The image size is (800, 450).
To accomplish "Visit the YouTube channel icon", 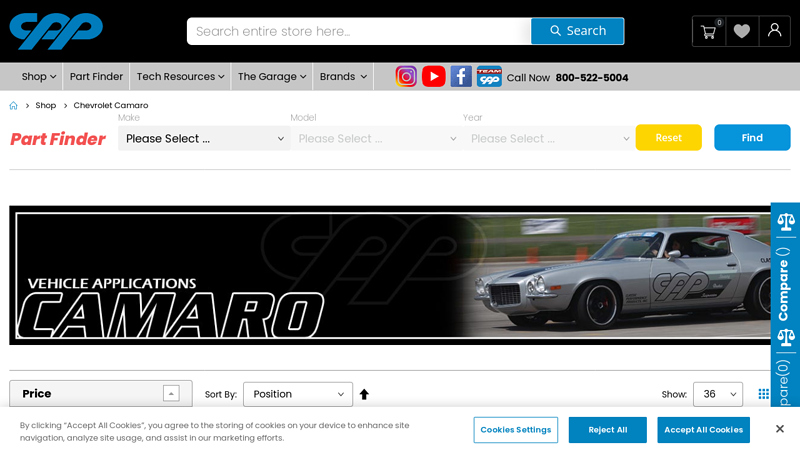I will click(434, 77).
